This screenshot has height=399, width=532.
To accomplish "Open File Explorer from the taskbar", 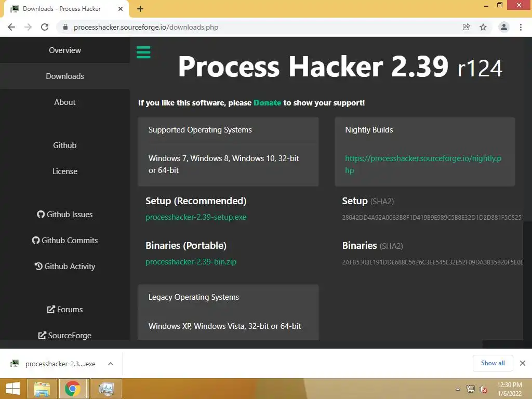I will pos(42,389).
